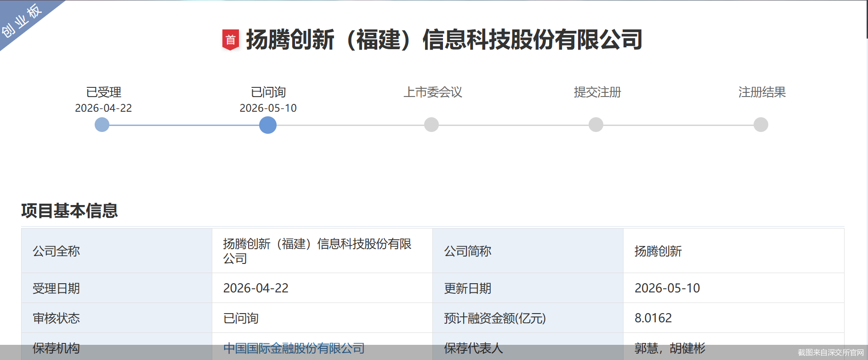This screenshot has height=360, width=868.
Task: Select the 注册结果 timeline step dot
Action: 761,125
